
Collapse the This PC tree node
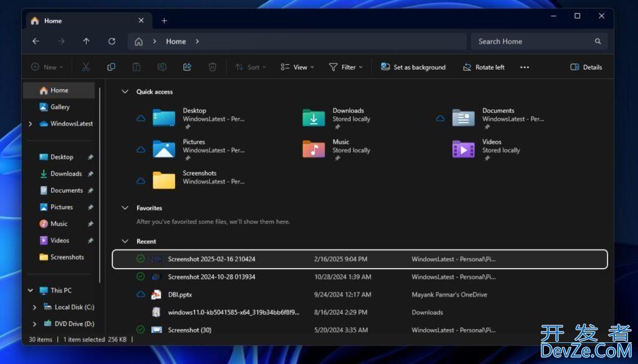tap(30, 290)
